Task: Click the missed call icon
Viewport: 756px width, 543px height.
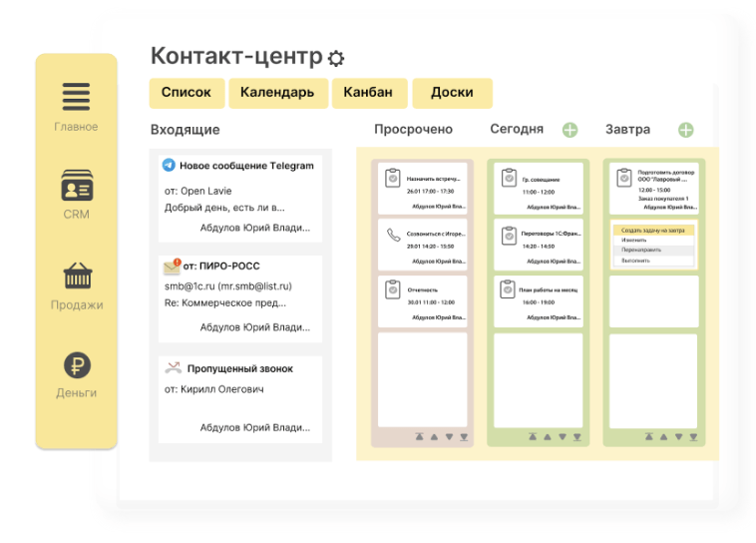Action: coord(174,367)
